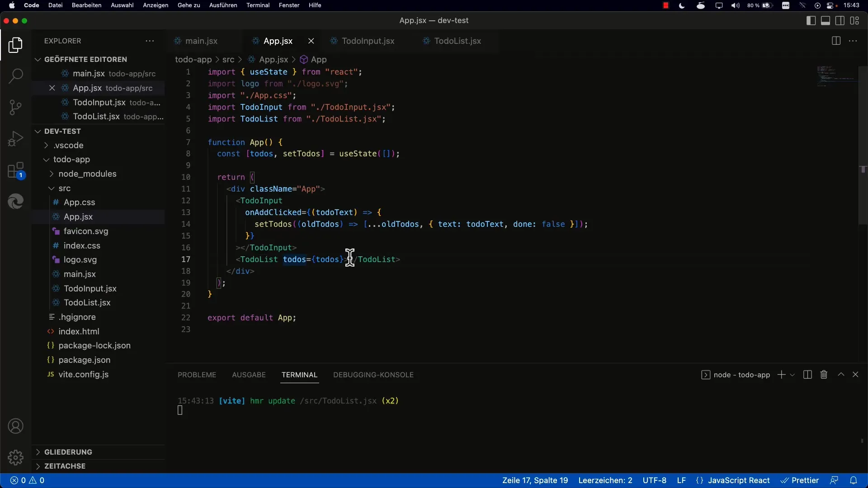Screen dimensions: 868x488
Task: Split the editor to the right
Action: [x=836, y=41]
